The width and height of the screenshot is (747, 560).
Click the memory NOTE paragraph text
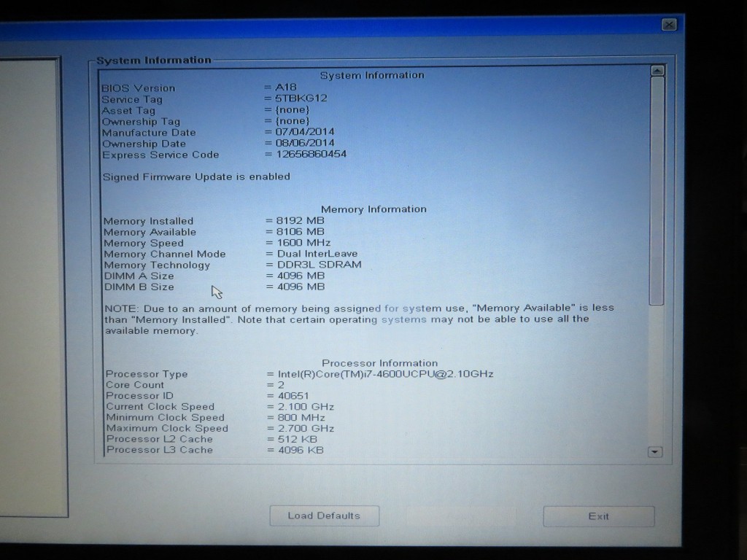[x=359, y=319]
